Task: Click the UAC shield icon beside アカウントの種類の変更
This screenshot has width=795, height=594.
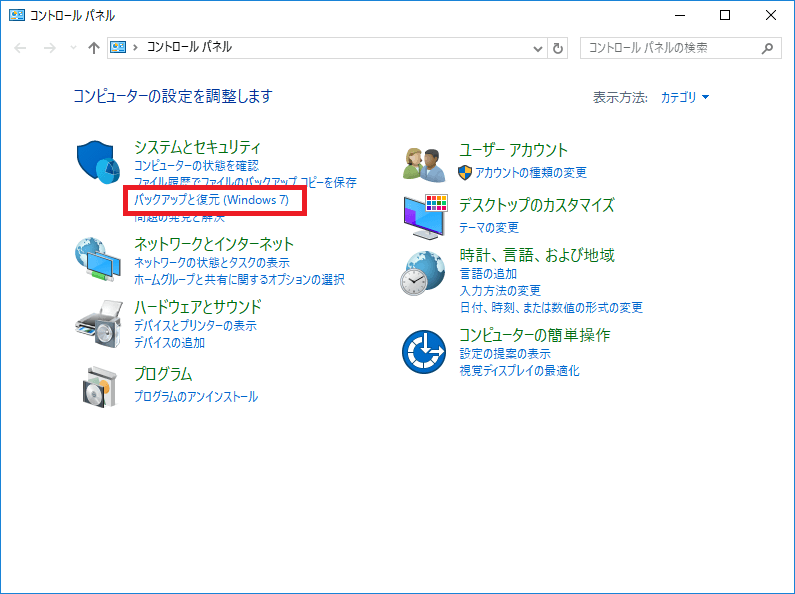Action: click(465, 173)
